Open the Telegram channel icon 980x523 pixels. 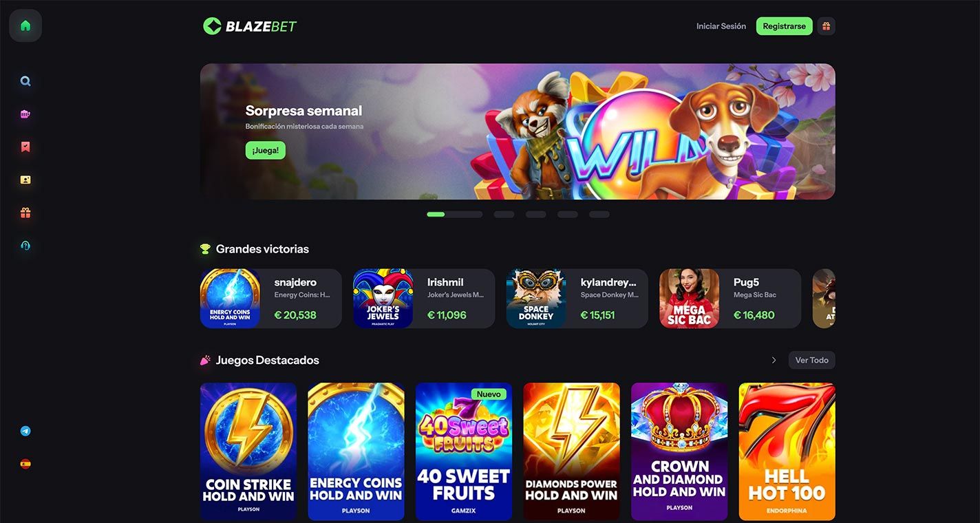pos(25,431)
